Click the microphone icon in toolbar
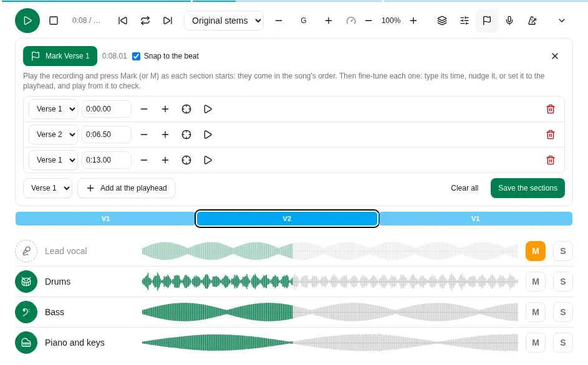This screenshot has height=365, width=588. [509, 21]
